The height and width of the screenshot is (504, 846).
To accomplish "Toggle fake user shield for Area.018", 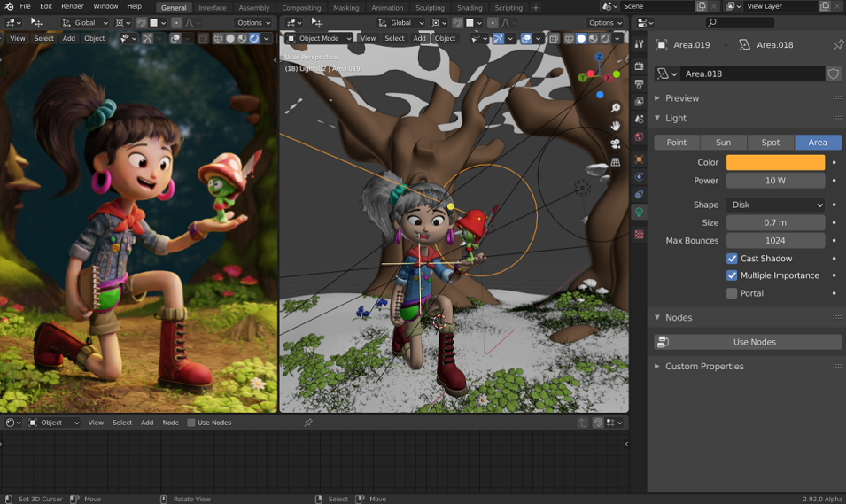I will [x=833, y=74].
